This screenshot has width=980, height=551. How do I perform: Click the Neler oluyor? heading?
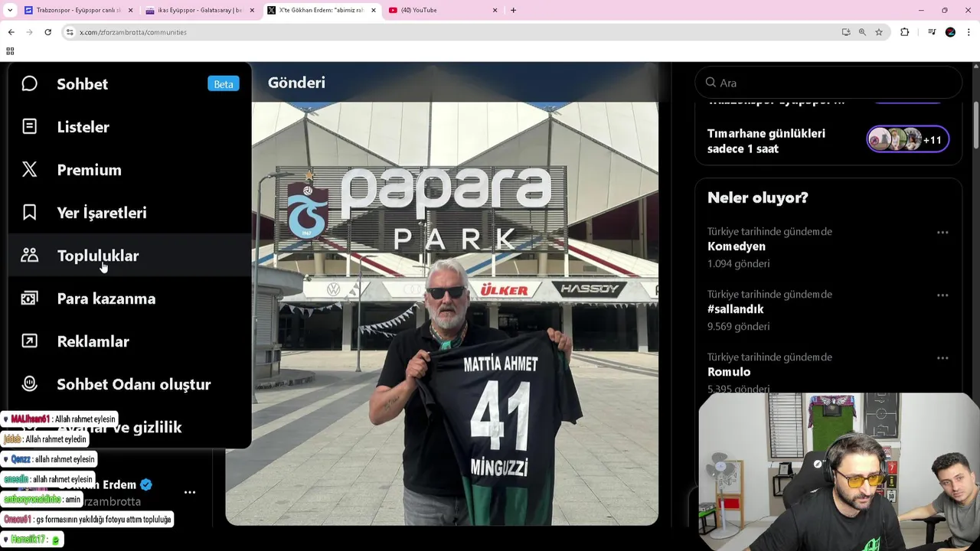pos(758,197)
